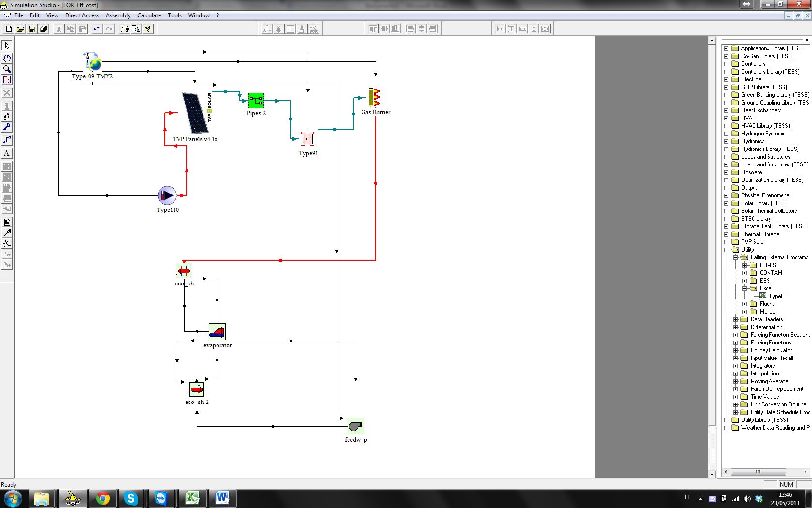This screenshot has height=508, width=812.
Task: Select Unit Conversion Routine folder
Action: pyautogui.click(x=778, y=404)
